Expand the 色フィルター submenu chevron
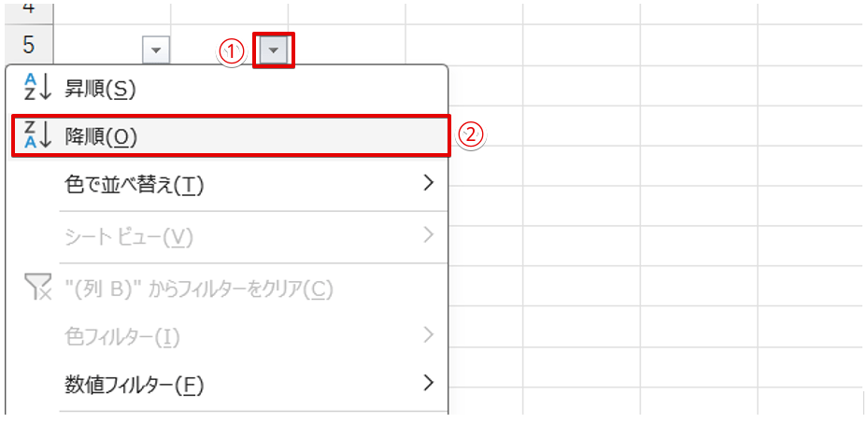This screenshot has height=423, width=868. coord(428,333)
